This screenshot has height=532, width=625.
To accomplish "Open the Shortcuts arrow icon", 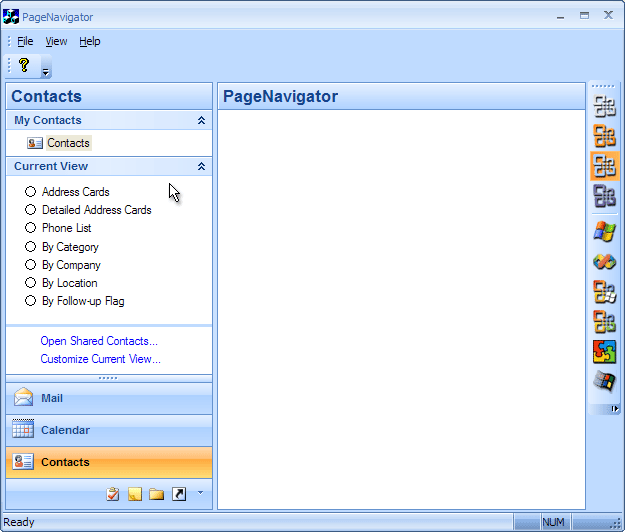I will coord(179,494).
